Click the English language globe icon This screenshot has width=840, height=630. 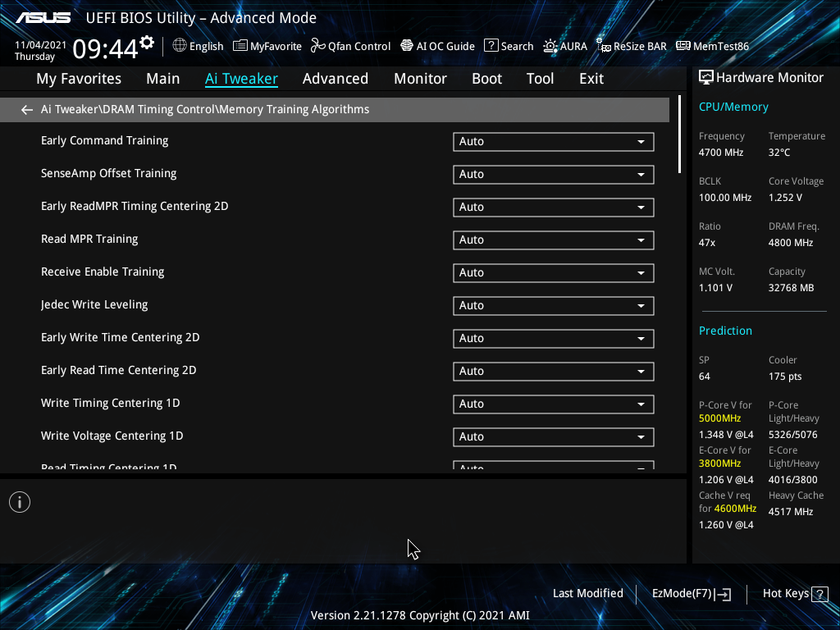180,46
